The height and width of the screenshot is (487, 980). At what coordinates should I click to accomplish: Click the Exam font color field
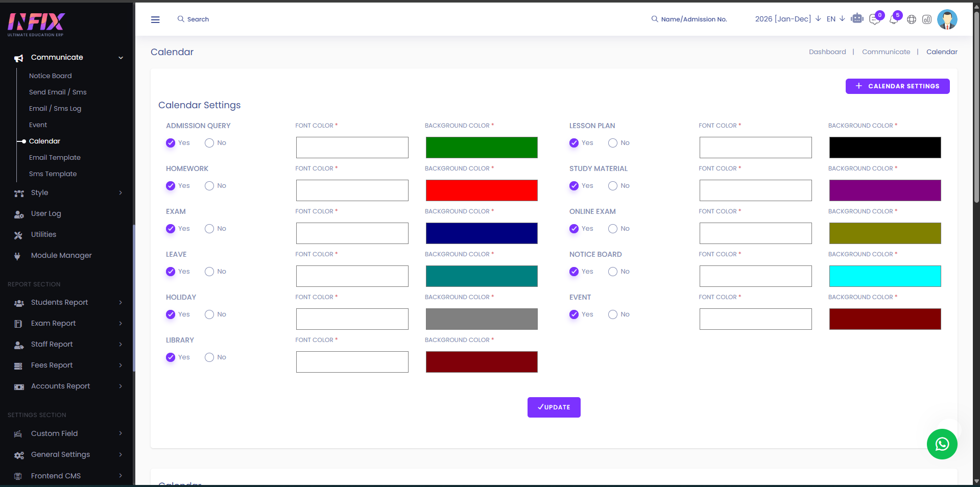352,233
